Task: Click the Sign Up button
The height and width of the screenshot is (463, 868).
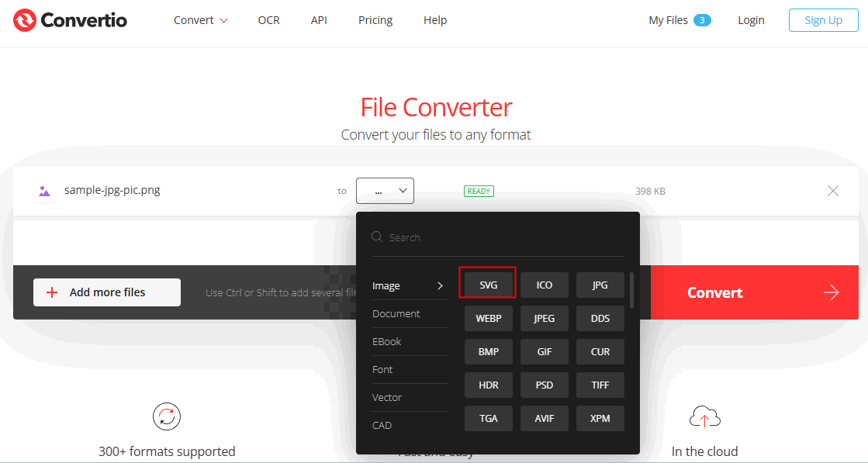Action: [823, 20]
